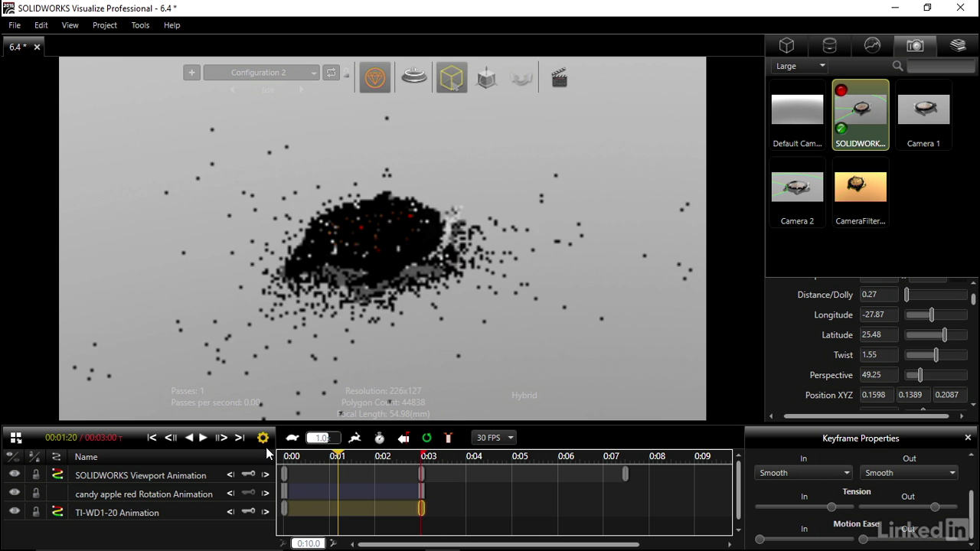The image size is (980, 551).
Task: Close the 6.4 document tab
Action: pyautogui.click(x=37, y=47)
